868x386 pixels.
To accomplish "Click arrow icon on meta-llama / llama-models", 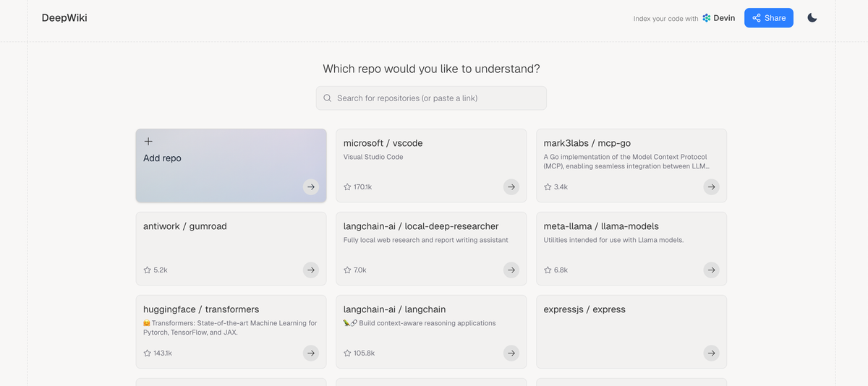I will [712, 270].
